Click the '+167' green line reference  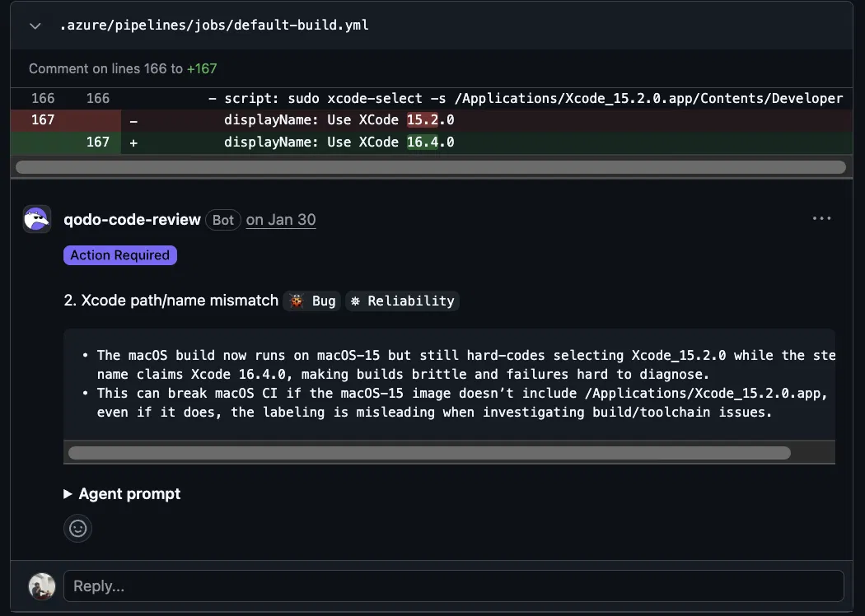[x=202, y=69]
